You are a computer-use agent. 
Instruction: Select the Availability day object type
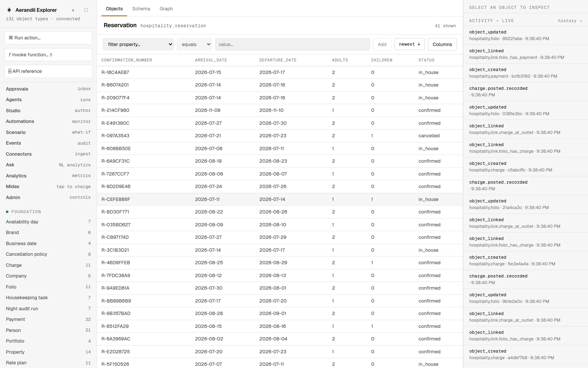(48, 222)
